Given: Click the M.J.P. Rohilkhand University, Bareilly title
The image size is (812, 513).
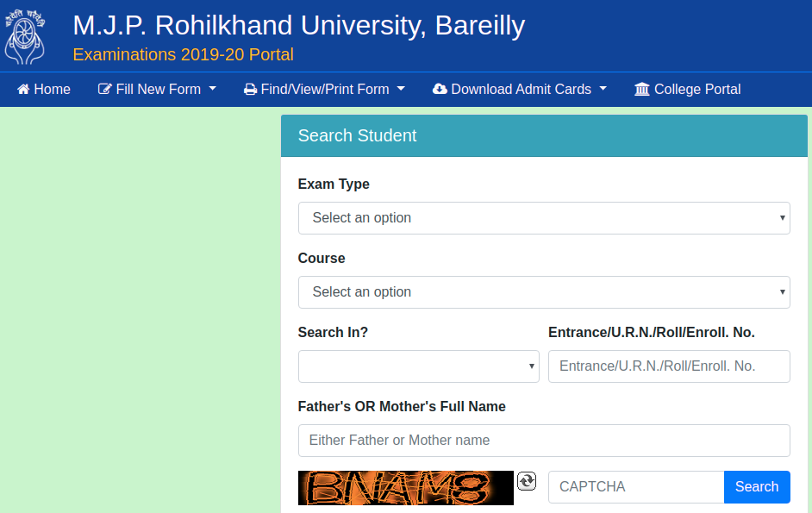Looking at the screenshot, I should (x=299, y=25).
